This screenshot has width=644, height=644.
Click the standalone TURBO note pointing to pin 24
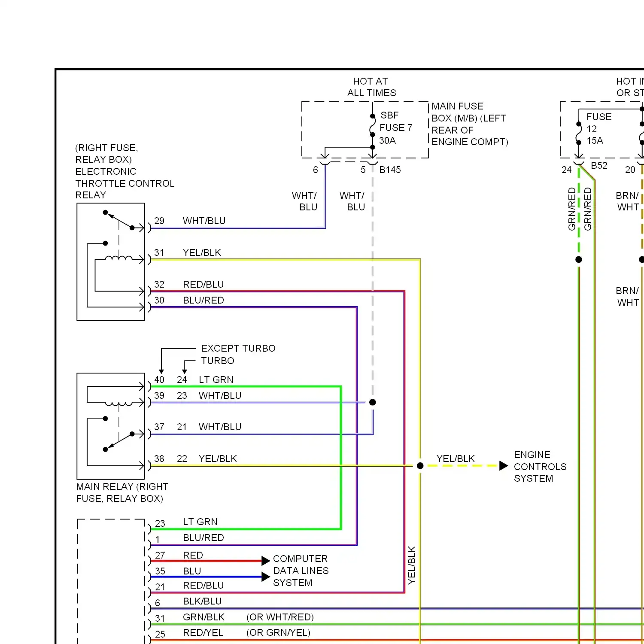pos(217,361)
